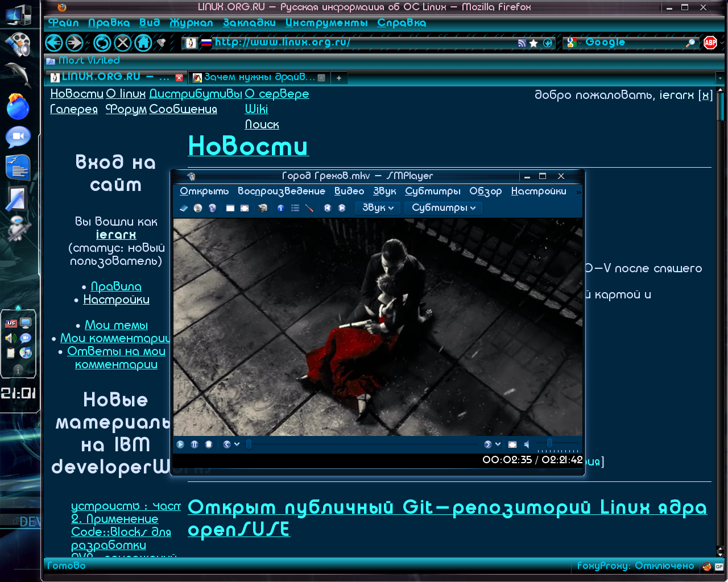The image size is (728, 582).
Task: Open Firefox back/forward history dropdown
Action: (x=88, y=43)
